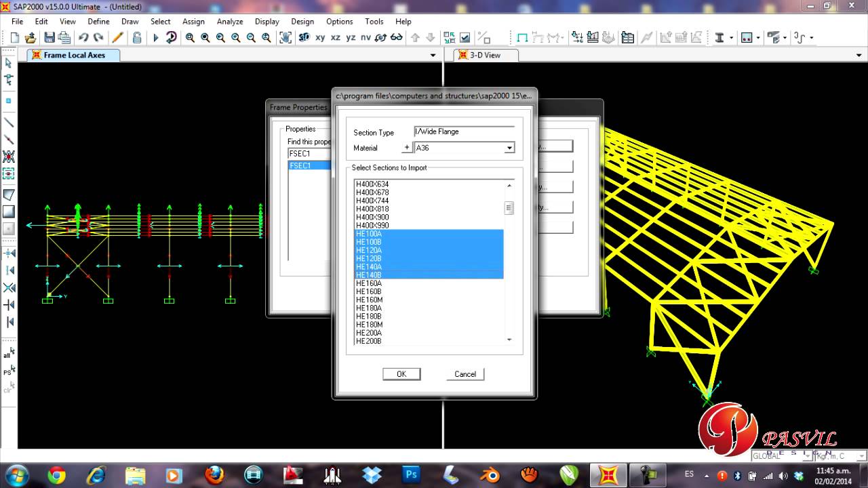Click the pencil Refresh Window icon

pos(117,38)
